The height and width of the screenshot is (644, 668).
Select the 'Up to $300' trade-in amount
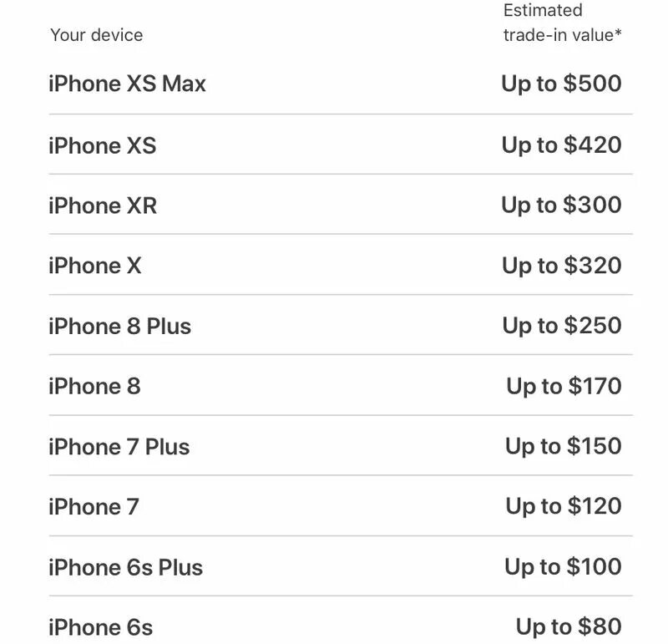(x=561, y=205)
